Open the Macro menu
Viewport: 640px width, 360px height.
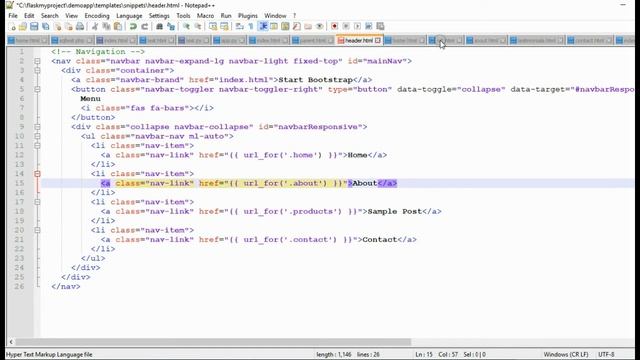coord(205,16)
